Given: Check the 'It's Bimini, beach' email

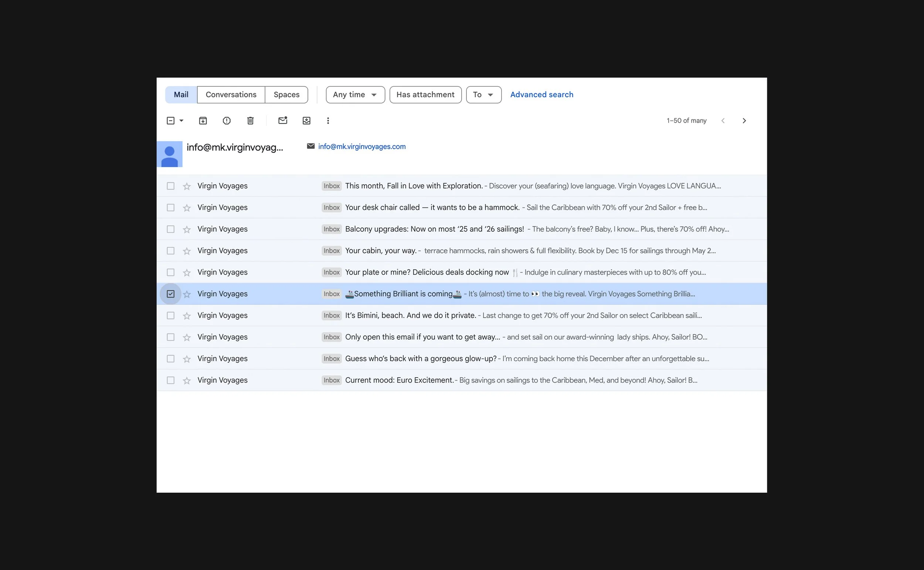Looking at the screenshot, I should (170, 315).
